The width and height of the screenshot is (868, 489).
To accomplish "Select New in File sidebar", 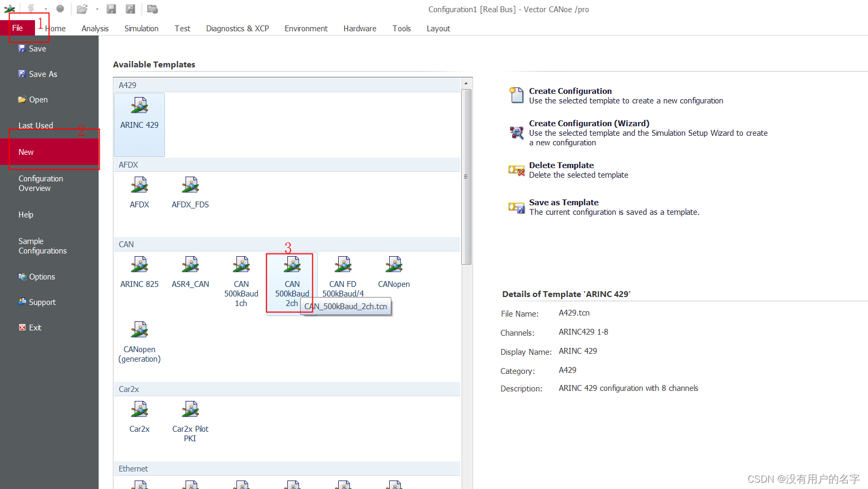I will [x=49, y=152].
